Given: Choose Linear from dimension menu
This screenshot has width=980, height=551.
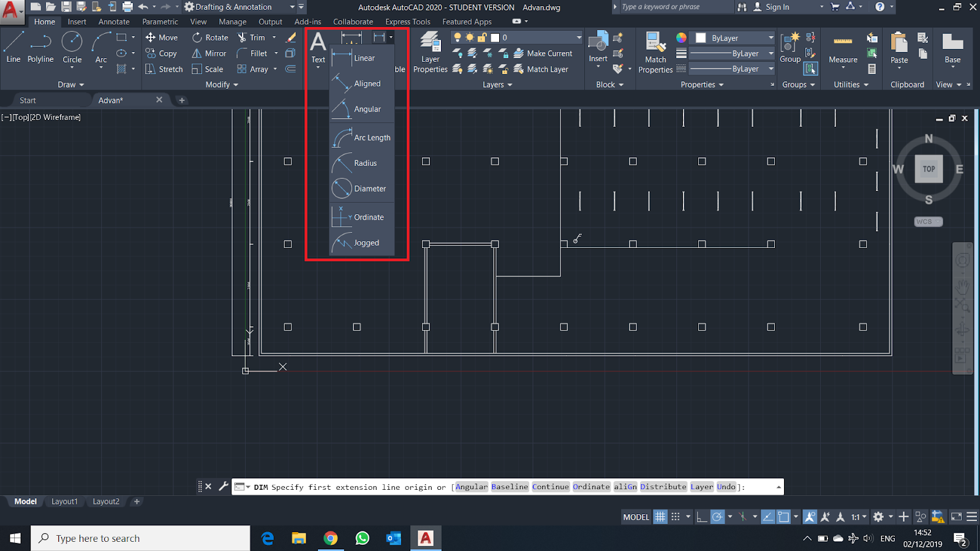Looking at the screenshot, I should 362,58.
